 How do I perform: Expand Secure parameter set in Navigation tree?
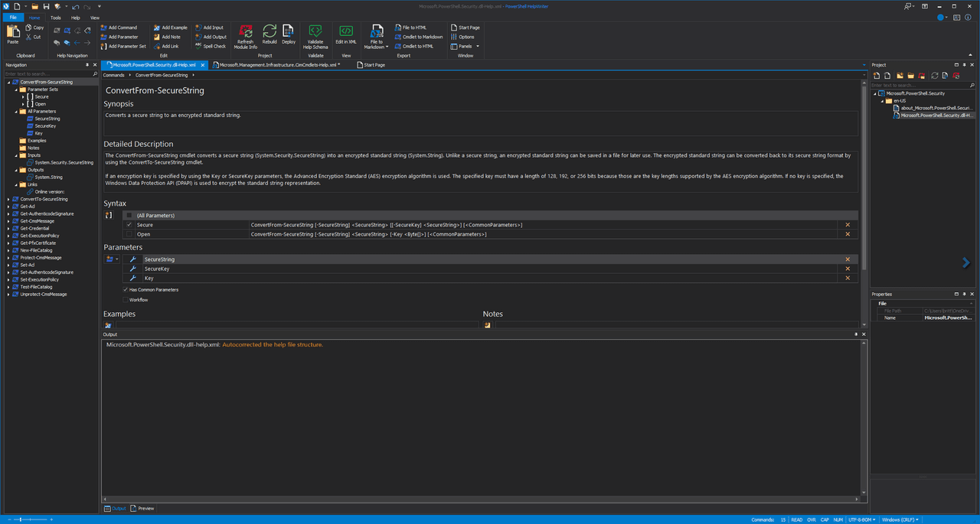[23, 97]
